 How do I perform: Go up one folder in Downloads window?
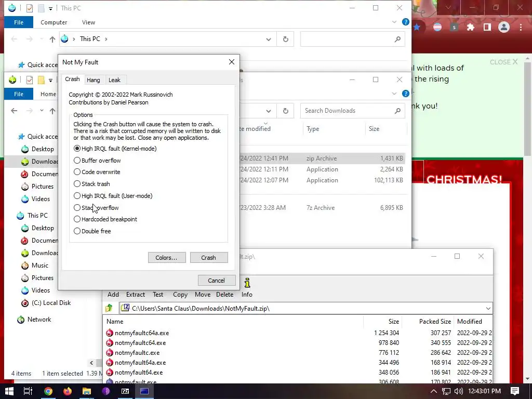(x=52, y=111)
